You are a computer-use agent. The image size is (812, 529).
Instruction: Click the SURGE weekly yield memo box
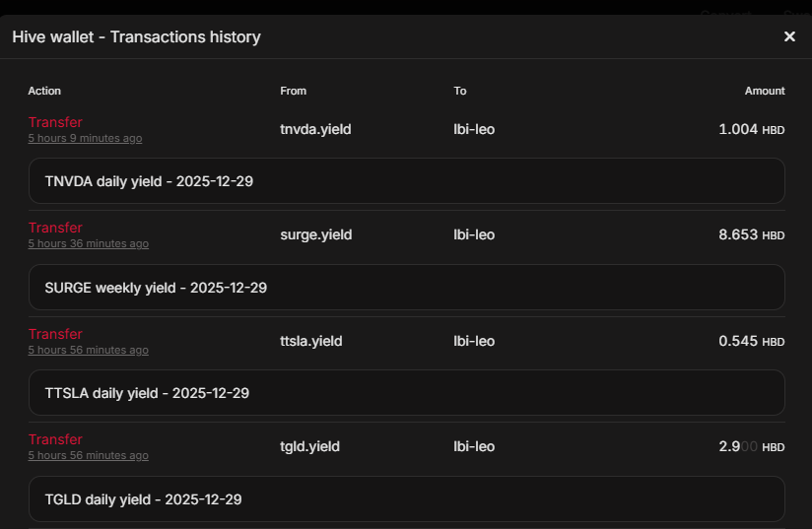coord(406,288)
